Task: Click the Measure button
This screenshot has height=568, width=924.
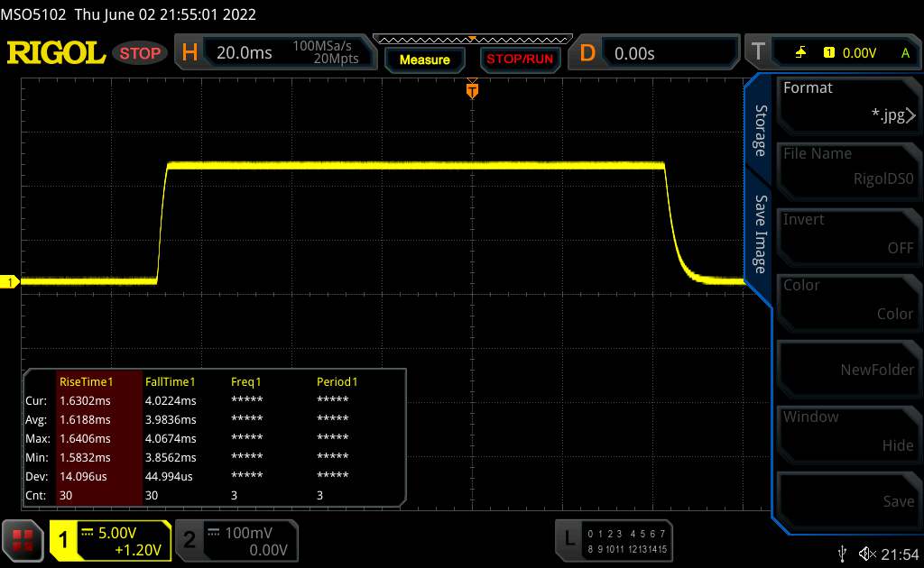Action: click(x=424, y=60)
